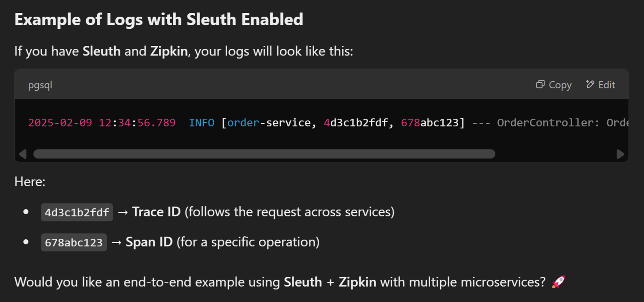This screenshot has width=644, height=302.
Task: Click the right scroll arrow of code block
Action: click(x=620, y=154)
